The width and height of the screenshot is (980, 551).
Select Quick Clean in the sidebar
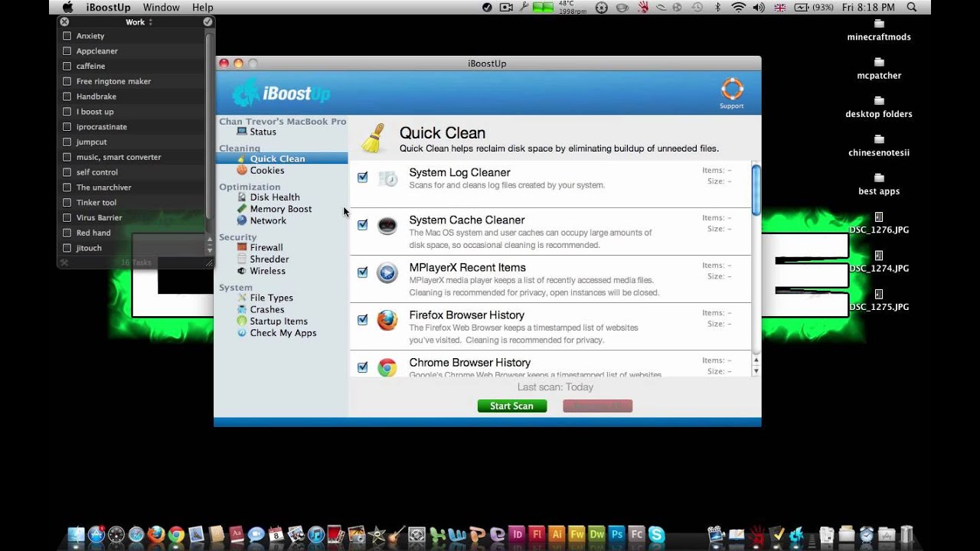[281, 158]
